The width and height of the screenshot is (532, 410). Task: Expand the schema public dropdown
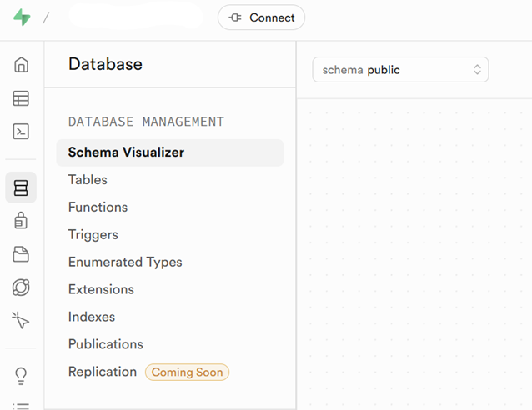400,70
